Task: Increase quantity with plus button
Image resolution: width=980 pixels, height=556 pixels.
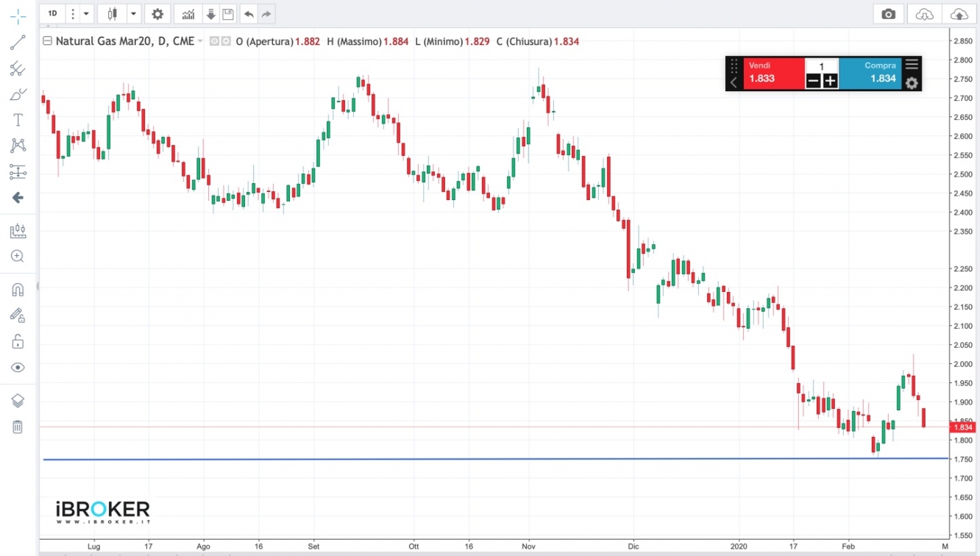Action: pyautogui.click(x=830, y=81)
